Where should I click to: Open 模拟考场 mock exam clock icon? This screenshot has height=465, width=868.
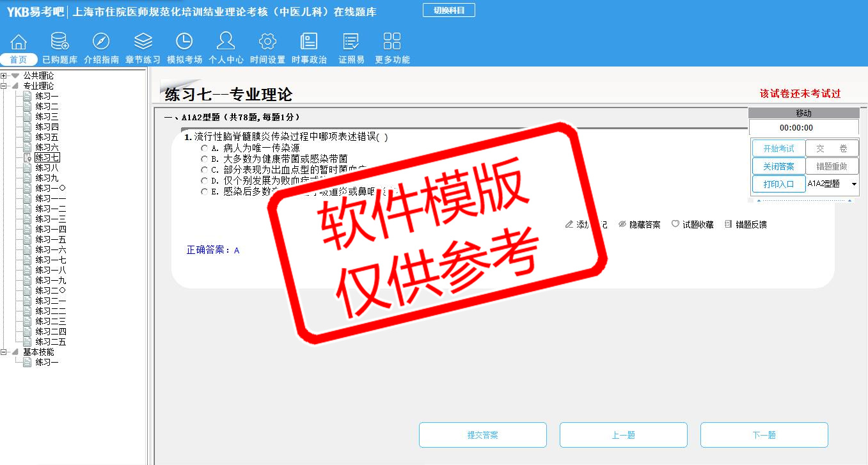pyautogui.click(x=184, y=42)
